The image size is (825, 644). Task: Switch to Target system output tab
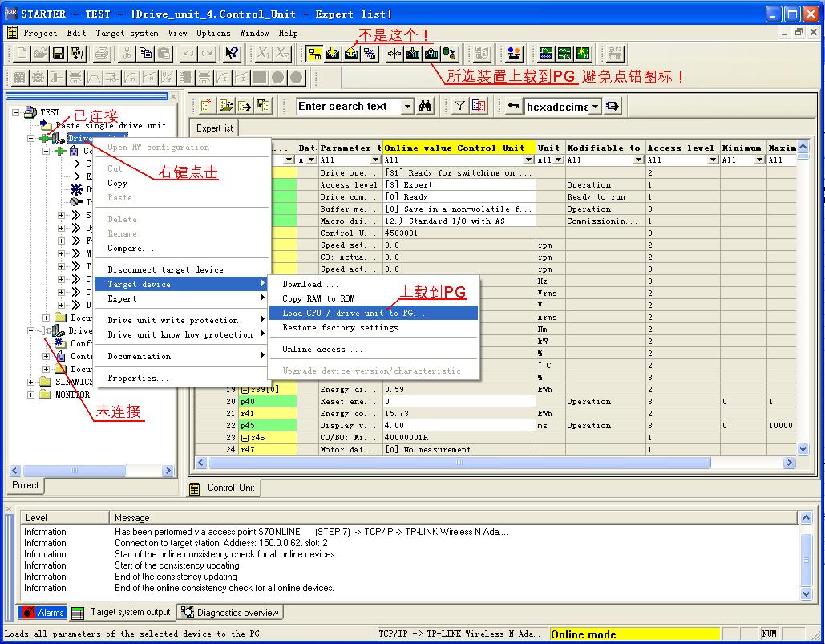[122, 612]
